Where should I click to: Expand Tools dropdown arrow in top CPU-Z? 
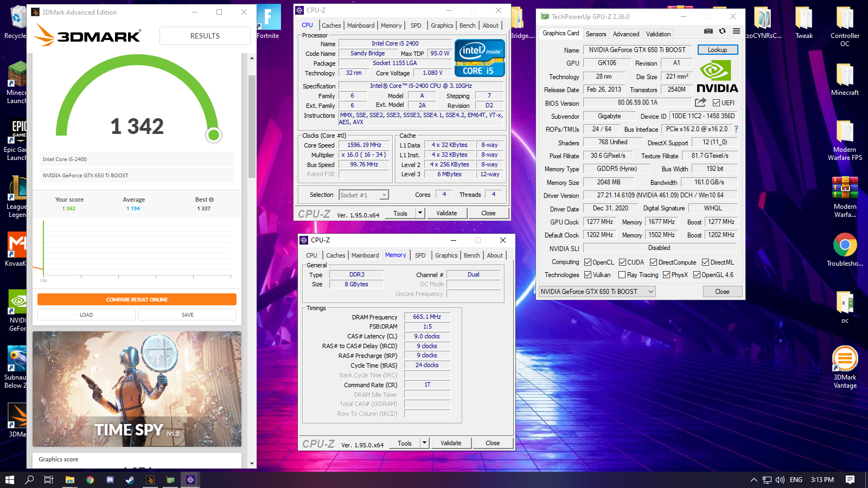click(420, 213)
